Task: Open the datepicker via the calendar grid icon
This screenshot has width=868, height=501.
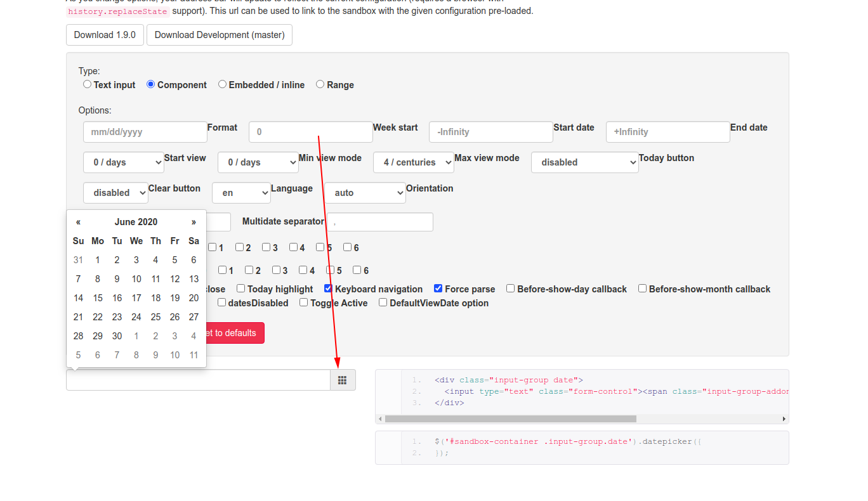Action: [342, 379]
